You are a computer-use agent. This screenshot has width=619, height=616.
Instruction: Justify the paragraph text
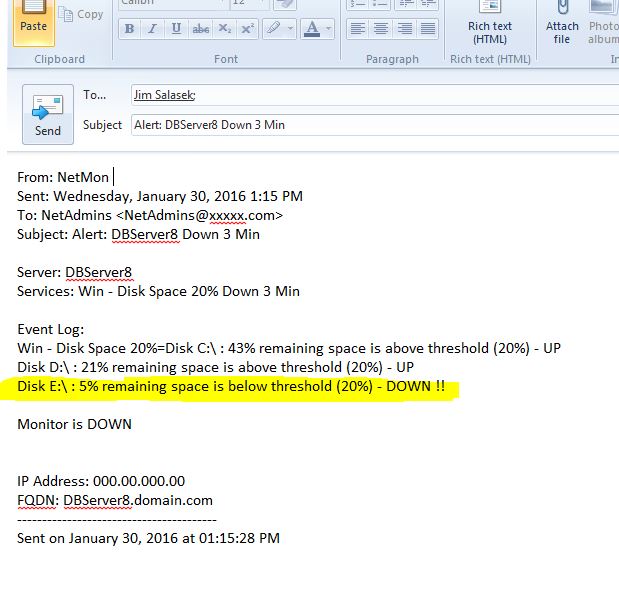coord(428,29)
